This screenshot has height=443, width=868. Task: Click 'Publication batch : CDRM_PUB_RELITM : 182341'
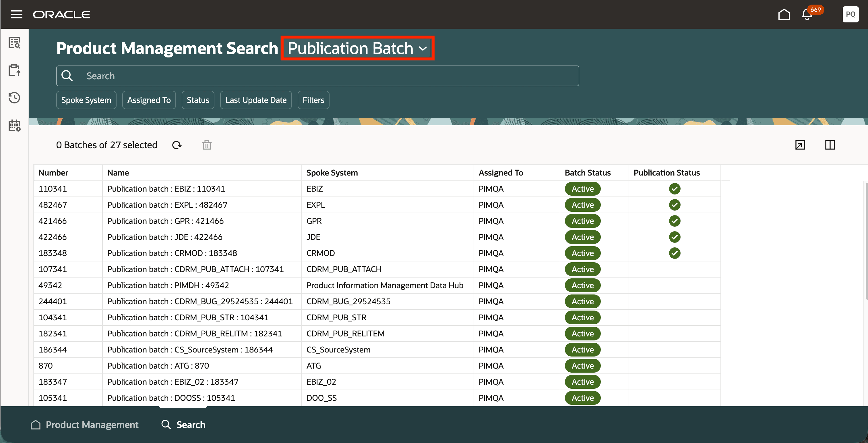tap(194, 334)
